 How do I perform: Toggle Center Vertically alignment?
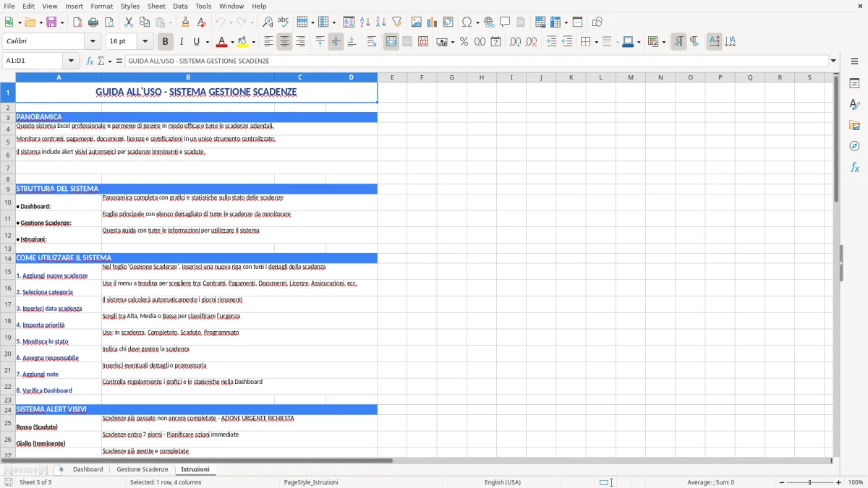point(336,42)
